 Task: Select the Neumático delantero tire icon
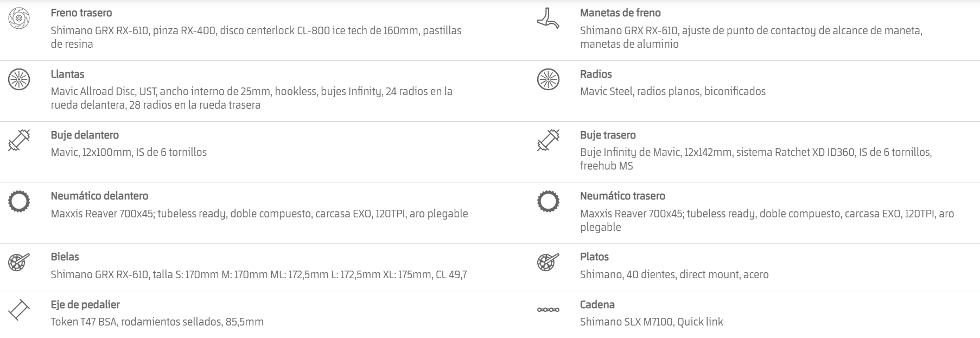click(x=19, y=201)
